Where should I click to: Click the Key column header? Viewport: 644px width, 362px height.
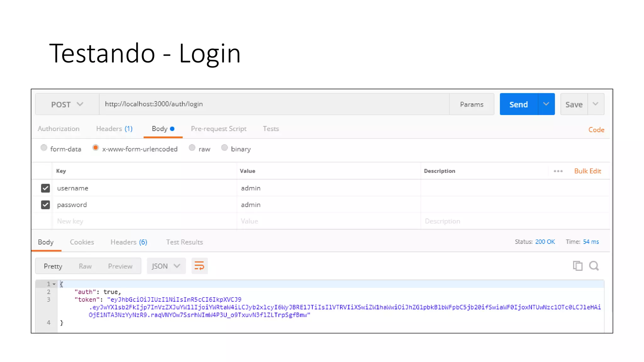pos(61,171)
